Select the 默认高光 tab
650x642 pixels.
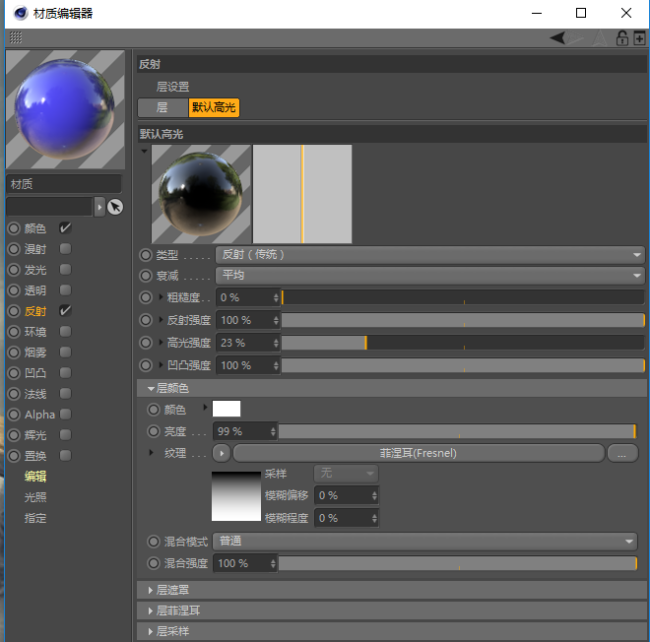coord(213,107)
